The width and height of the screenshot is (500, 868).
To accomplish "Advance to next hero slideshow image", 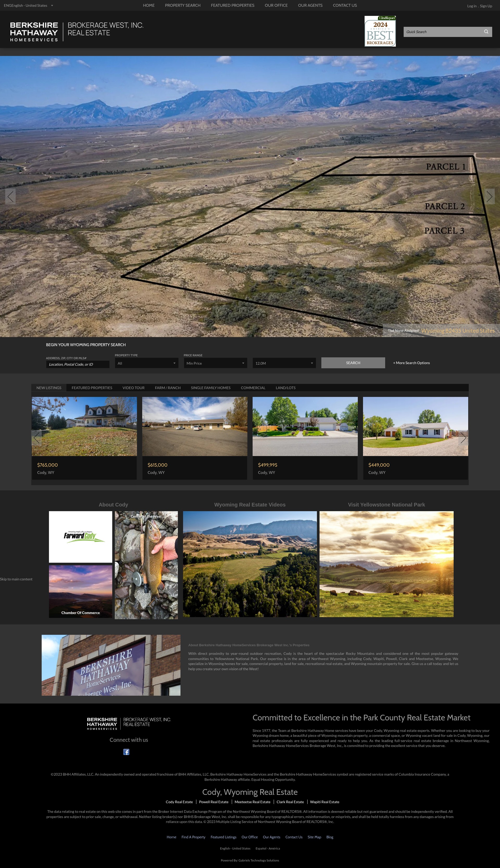I will (x=489, y=196).
